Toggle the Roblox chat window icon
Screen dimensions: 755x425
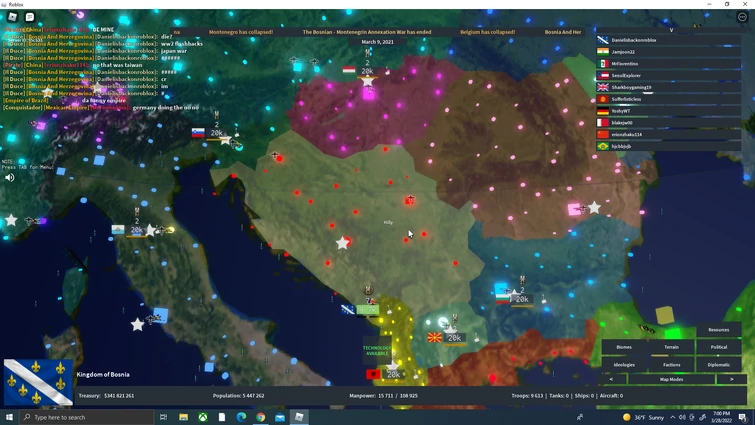30,17
